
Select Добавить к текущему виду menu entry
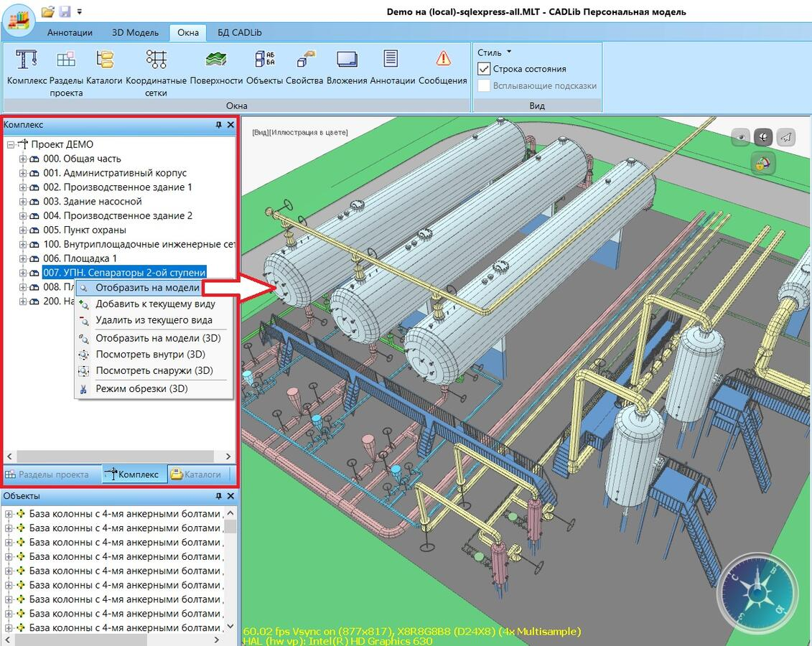pos(155,304)
